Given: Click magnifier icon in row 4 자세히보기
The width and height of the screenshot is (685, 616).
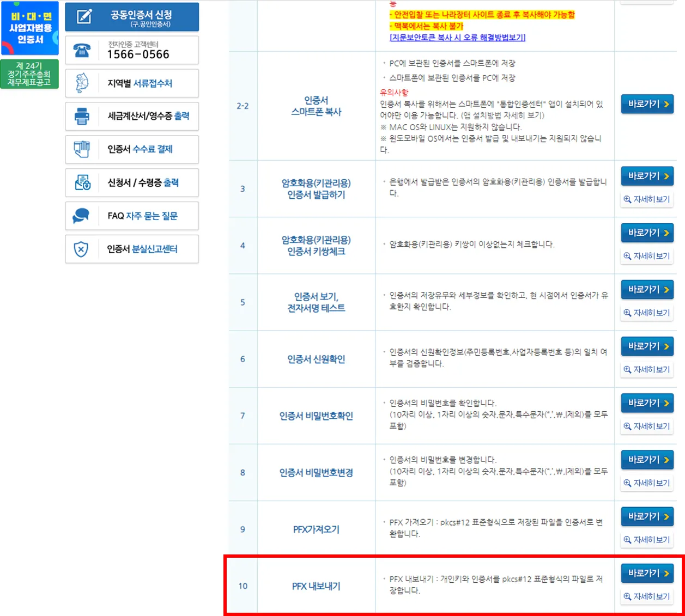Looking at the screenshot, I should (x=627, y=256).
